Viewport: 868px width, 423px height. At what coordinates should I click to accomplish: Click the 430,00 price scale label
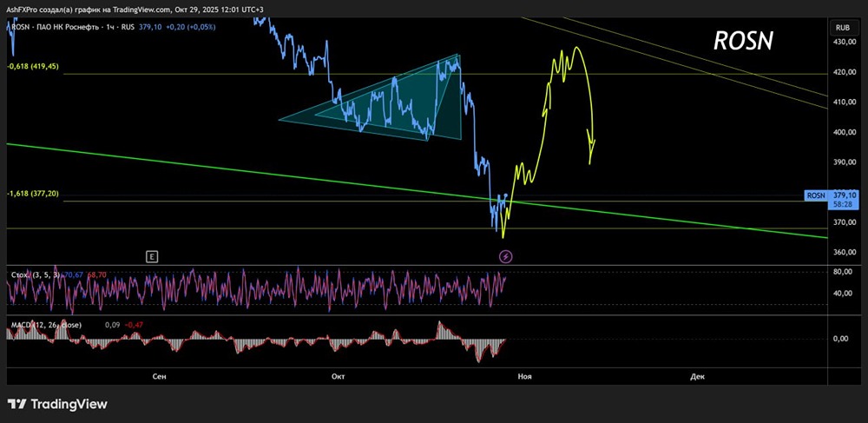(x=845, y=42)
